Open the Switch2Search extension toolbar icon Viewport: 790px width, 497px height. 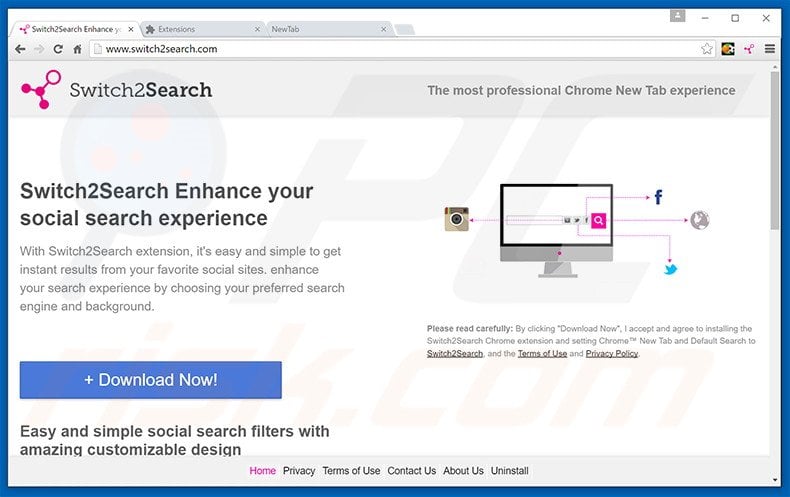pos(749,49)
